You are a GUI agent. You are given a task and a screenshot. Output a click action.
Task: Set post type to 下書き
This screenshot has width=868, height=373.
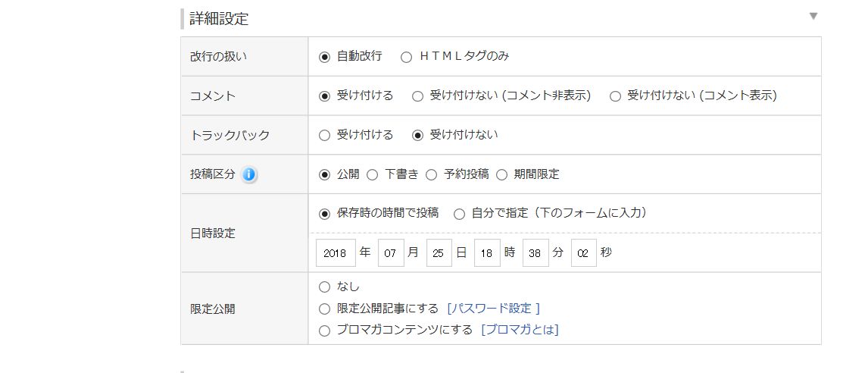point(372,175)
